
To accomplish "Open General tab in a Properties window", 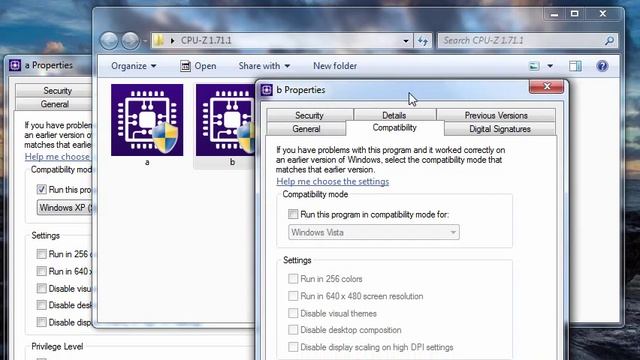I will point(54,104).
